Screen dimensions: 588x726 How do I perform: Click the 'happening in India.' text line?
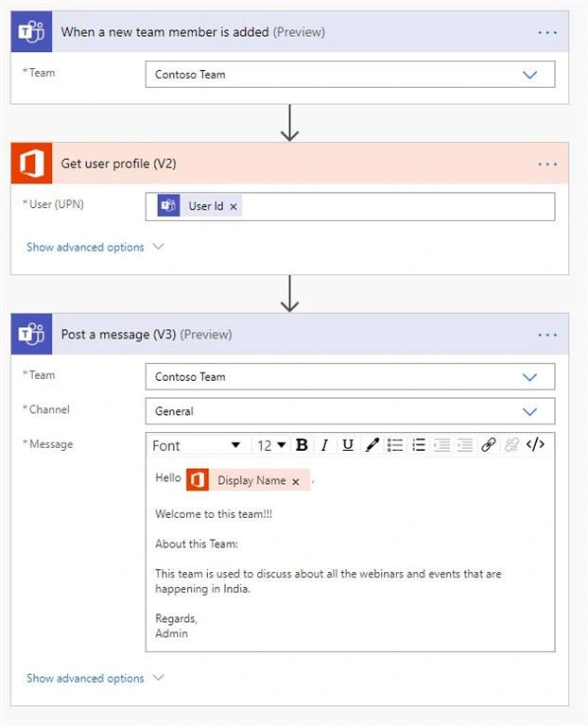[x=202, y=589]
